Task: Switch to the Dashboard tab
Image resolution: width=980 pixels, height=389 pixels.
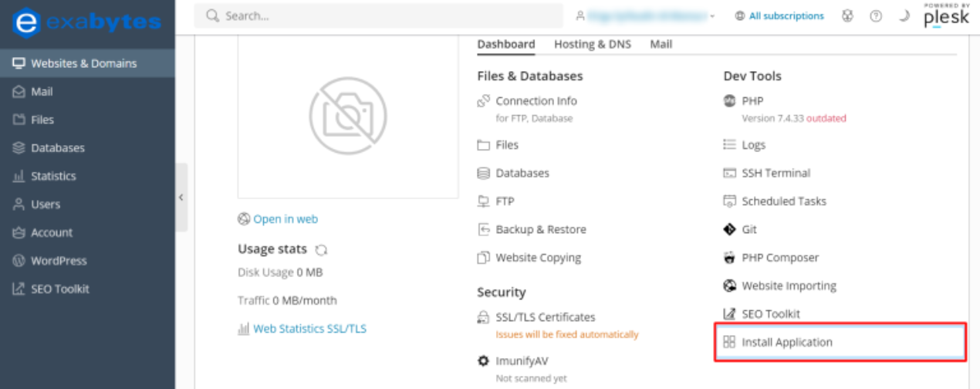Action: [x=506, y=44]
